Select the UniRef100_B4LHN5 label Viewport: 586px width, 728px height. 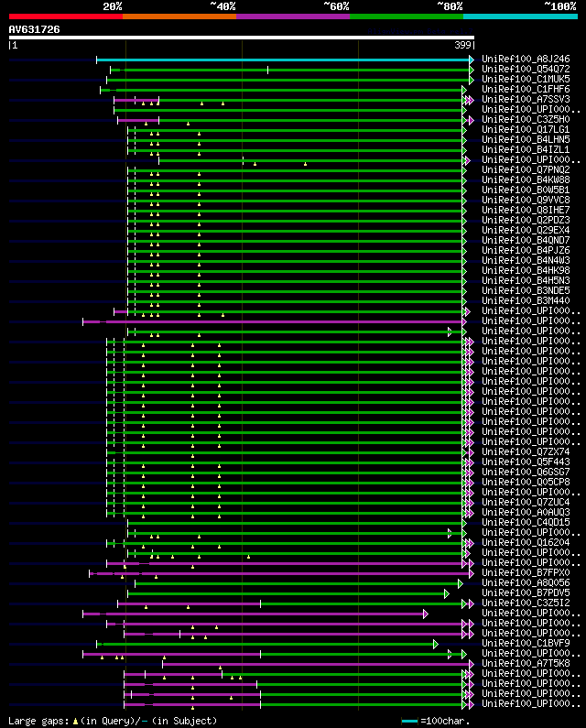click(526, 140)
